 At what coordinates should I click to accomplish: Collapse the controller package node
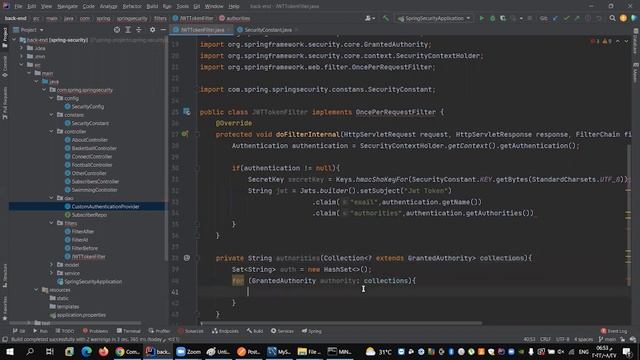[x=52, y=131]
